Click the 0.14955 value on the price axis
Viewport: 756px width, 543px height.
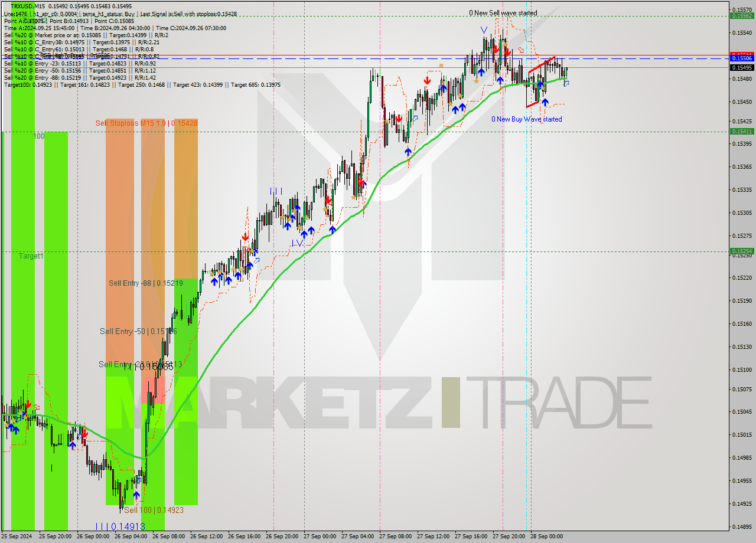742,480
